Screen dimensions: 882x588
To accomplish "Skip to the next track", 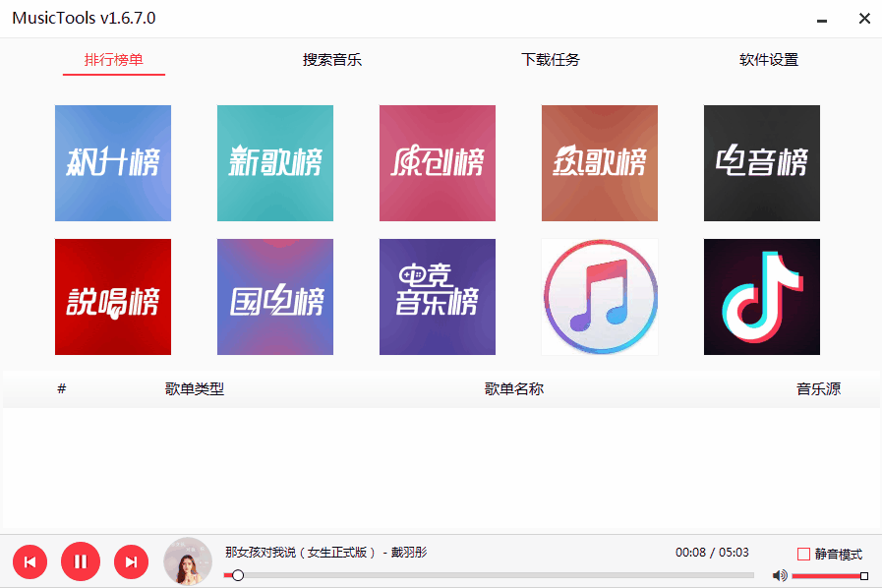I will 131,561.
